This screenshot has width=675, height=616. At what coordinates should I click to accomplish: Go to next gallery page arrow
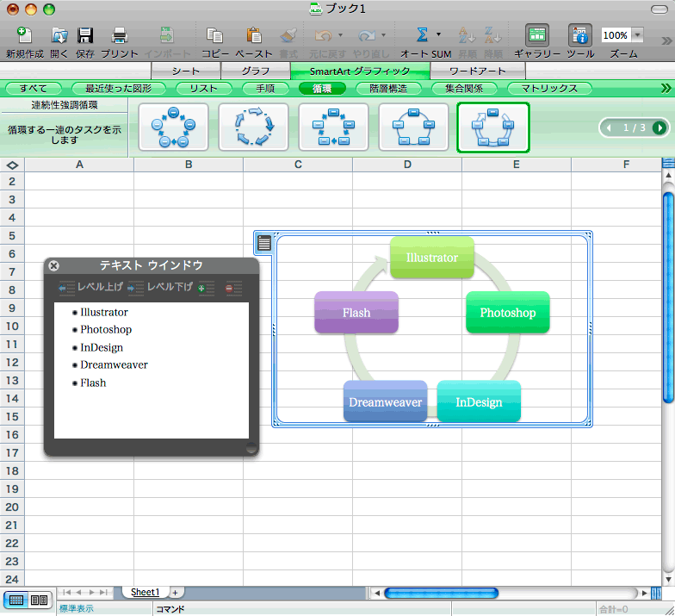[660, 128]
